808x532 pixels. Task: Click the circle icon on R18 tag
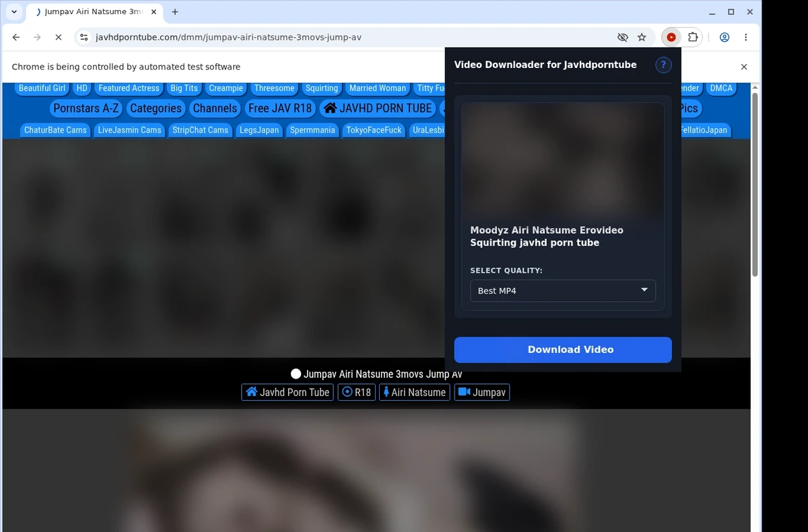(x=347, y=392)
